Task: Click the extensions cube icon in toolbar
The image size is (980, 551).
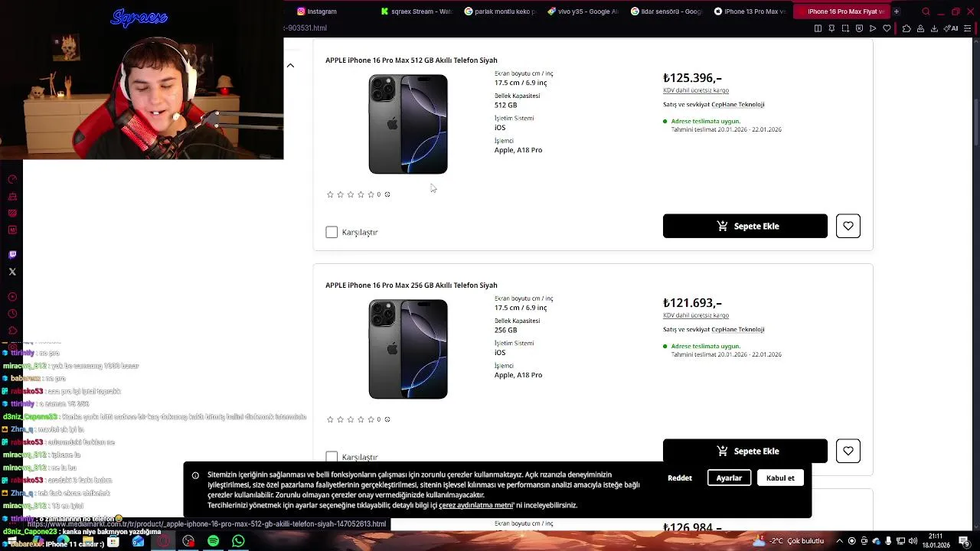Action: coord(906,28)
